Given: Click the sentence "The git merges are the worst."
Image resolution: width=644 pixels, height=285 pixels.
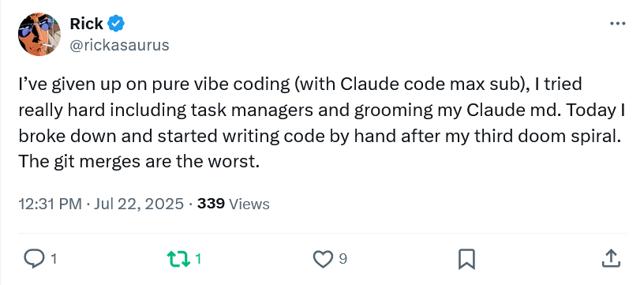Looking at the screenshot, I should point(139,161).
